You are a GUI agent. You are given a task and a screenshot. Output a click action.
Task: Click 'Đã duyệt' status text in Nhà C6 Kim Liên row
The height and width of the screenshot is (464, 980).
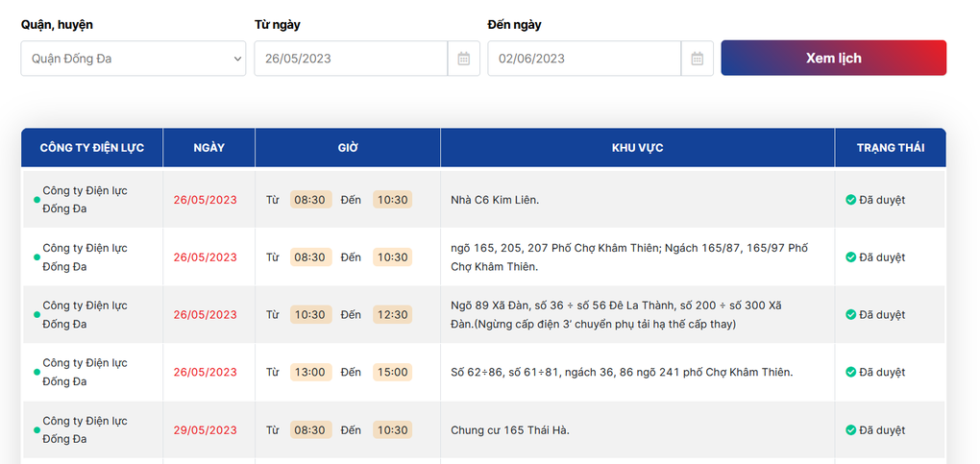(x=882, y=200)
